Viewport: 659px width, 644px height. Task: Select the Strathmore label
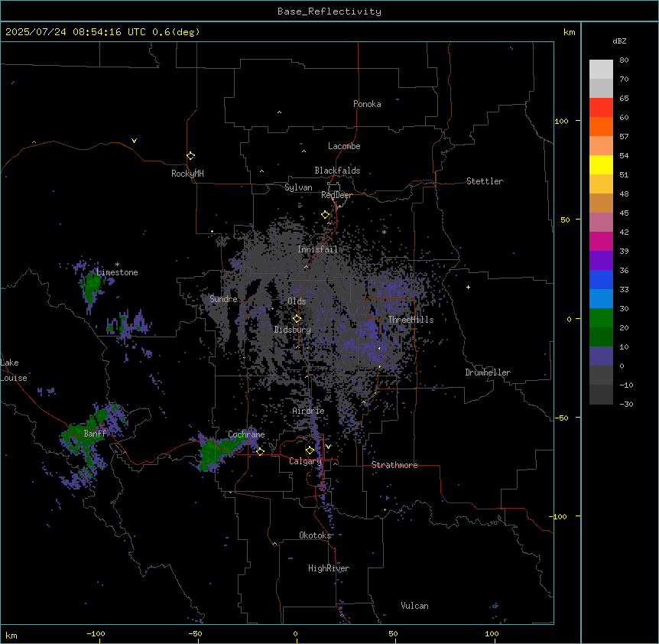(x=394, y=465)
